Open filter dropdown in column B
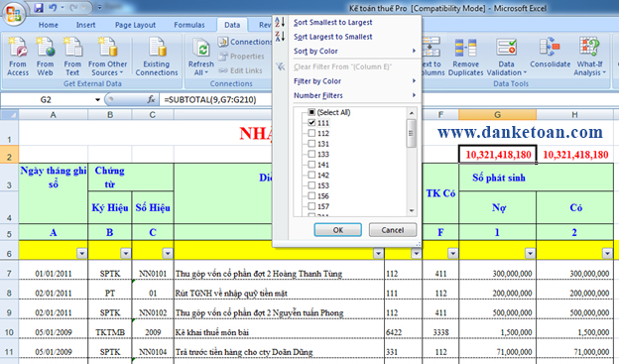 click(126, 253)
